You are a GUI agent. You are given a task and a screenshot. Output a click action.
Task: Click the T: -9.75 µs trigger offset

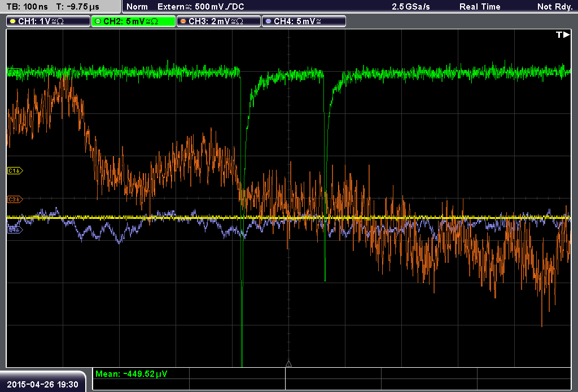coord(78,7)
